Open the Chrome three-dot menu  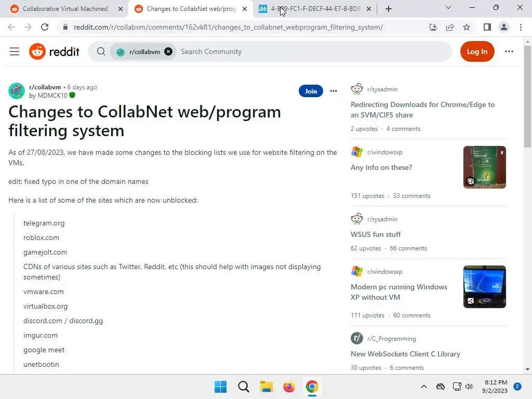[521, 27]
